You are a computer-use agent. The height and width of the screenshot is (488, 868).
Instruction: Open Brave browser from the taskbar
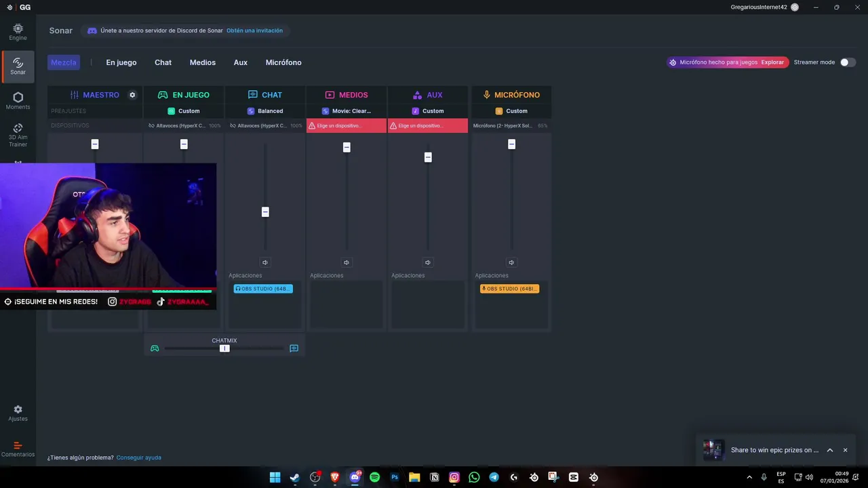pos(334,477)
